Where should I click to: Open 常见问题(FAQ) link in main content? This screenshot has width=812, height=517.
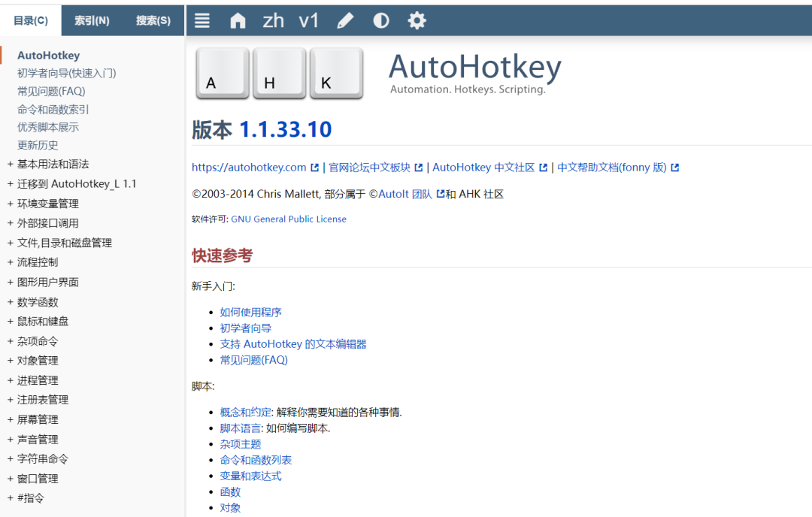[x=254, y=360]
